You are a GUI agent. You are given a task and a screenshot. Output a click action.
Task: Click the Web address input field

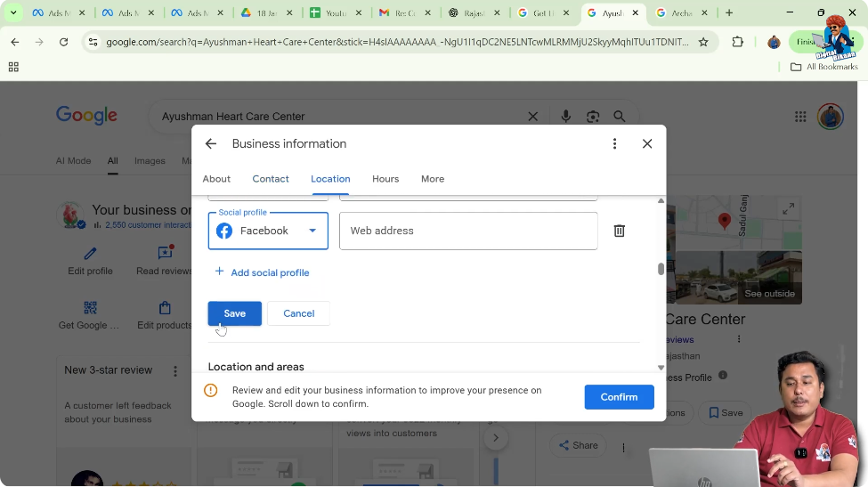(468, 231)
